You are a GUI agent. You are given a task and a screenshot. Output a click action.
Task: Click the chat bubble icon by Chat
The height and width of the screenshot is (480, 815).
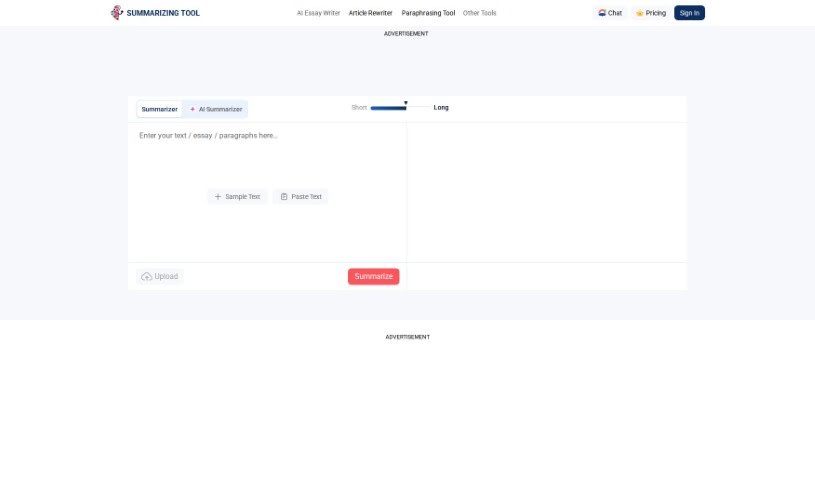[602, 13]
